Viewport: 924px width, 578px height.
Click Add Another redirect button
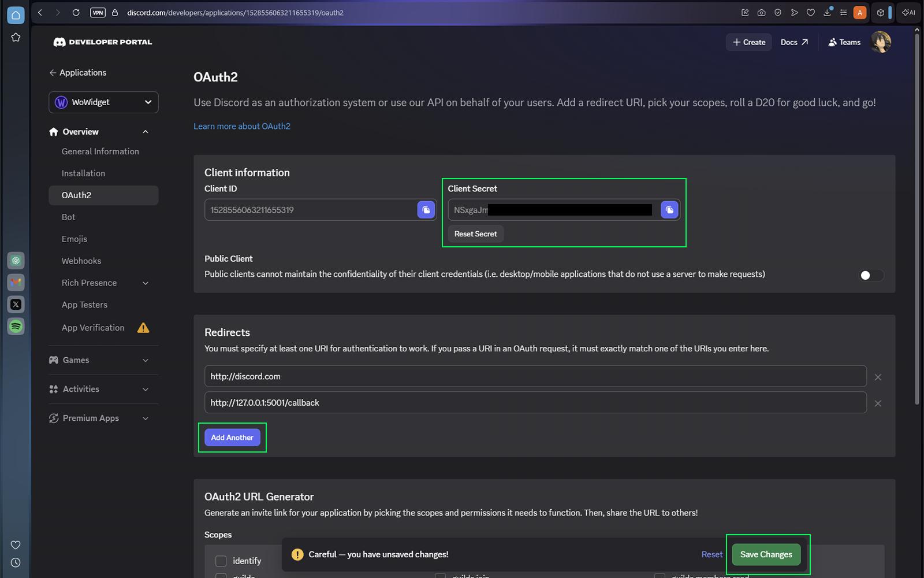click(232, 438)
